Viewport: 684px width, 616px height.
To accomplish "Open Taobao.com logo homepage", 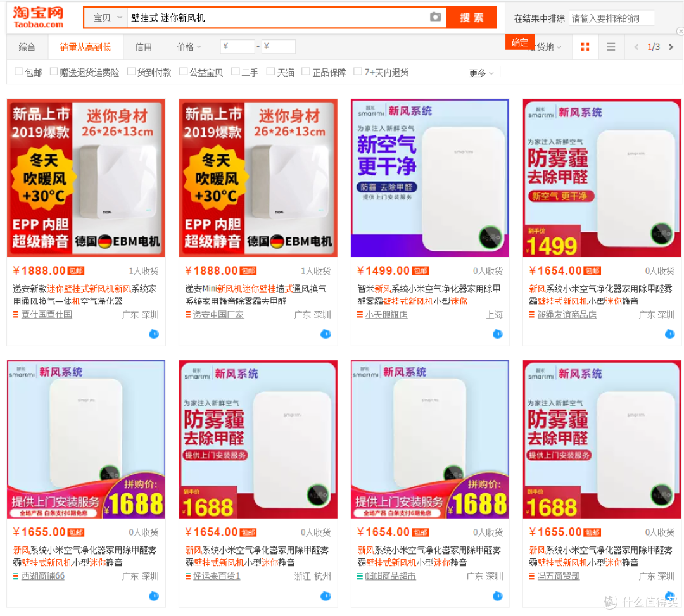I will (39, 18).
